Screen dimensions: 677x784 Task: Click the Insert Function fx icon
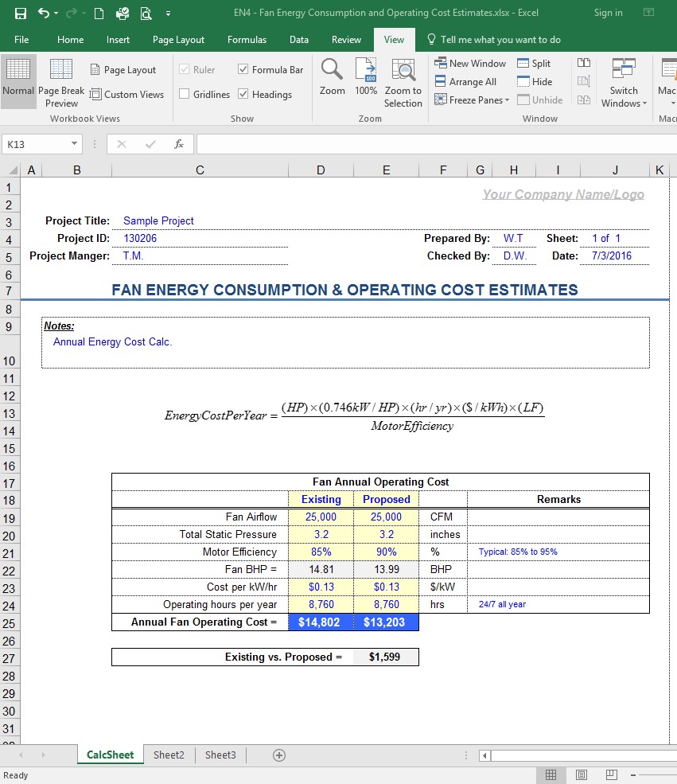(x=178, y=145)
